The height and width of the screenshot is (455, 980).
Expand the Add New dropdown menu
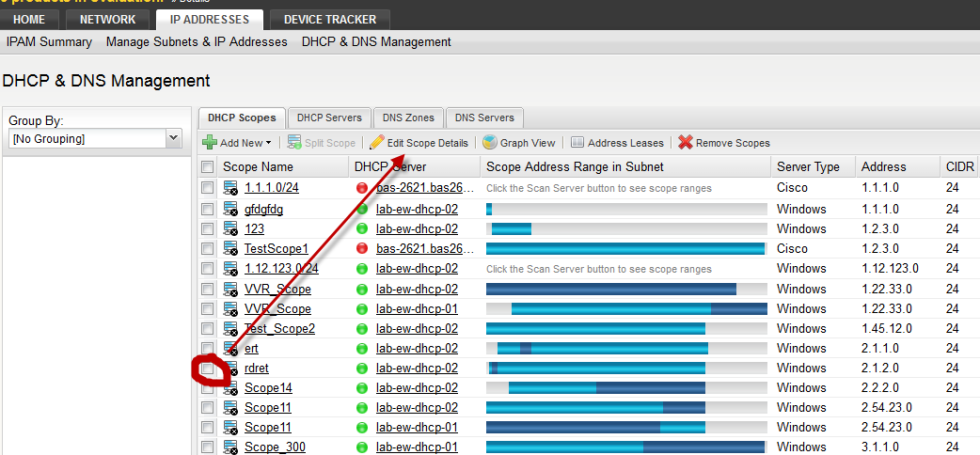(x=269, y=143)
